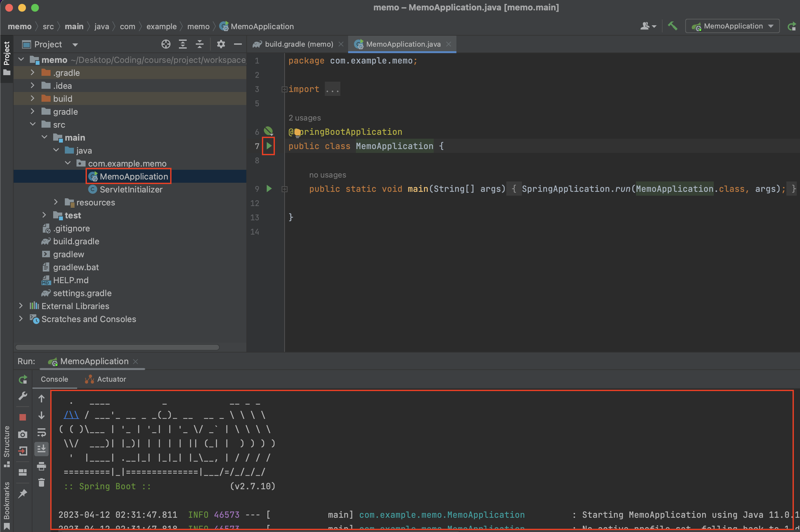Click the Project panel horizontal scrollbar
Screen dimensions: 800x532
pos(117,347)
